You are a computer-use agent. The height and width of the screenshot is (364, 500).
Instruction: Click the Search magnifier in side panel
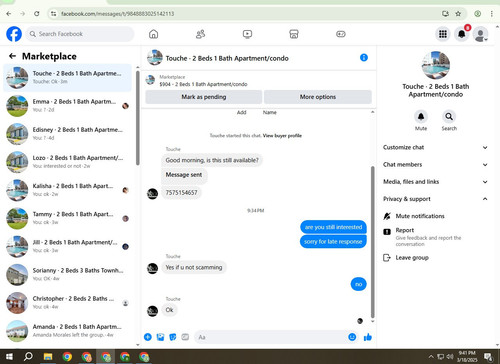pyautogui.click(x=449, y=117)
